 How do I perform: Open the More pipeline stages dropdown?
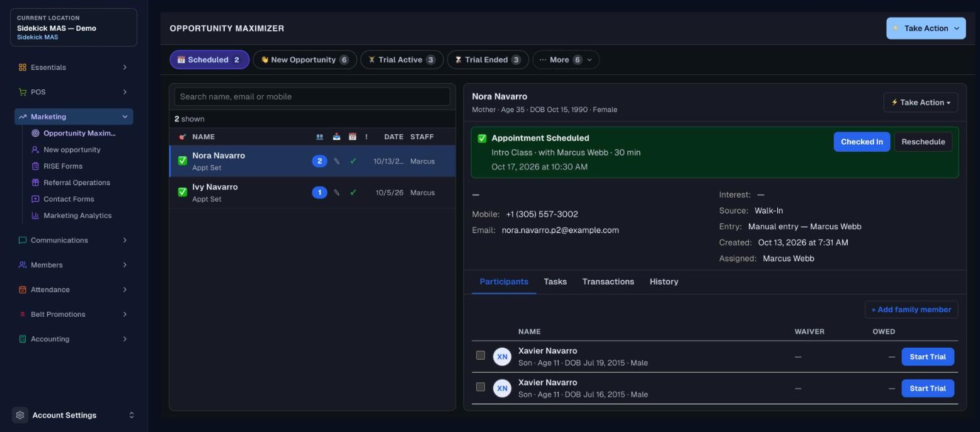point(566,60)
